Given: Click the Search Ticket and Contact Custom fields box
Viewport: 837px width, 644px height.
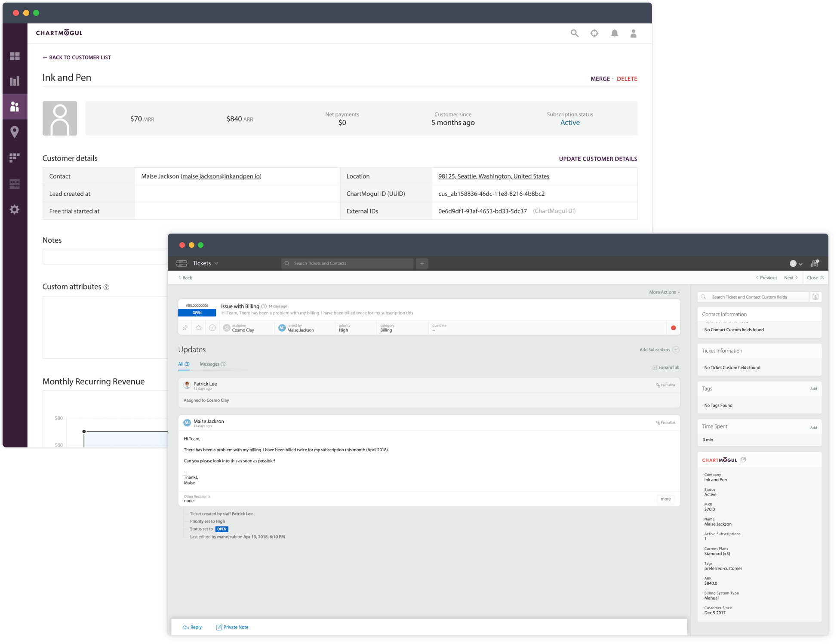Looking at the screenshot, I should (x=753, y=297).
